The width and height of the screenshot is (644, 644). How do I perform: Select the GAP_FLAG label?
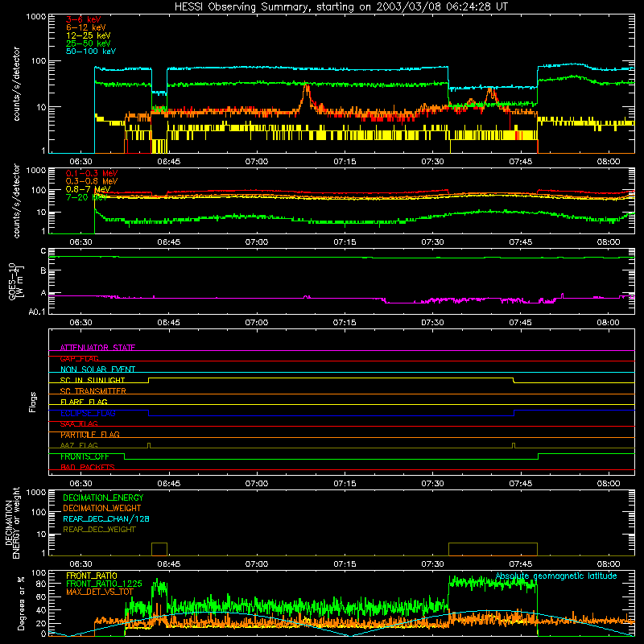tap(79, 359)
